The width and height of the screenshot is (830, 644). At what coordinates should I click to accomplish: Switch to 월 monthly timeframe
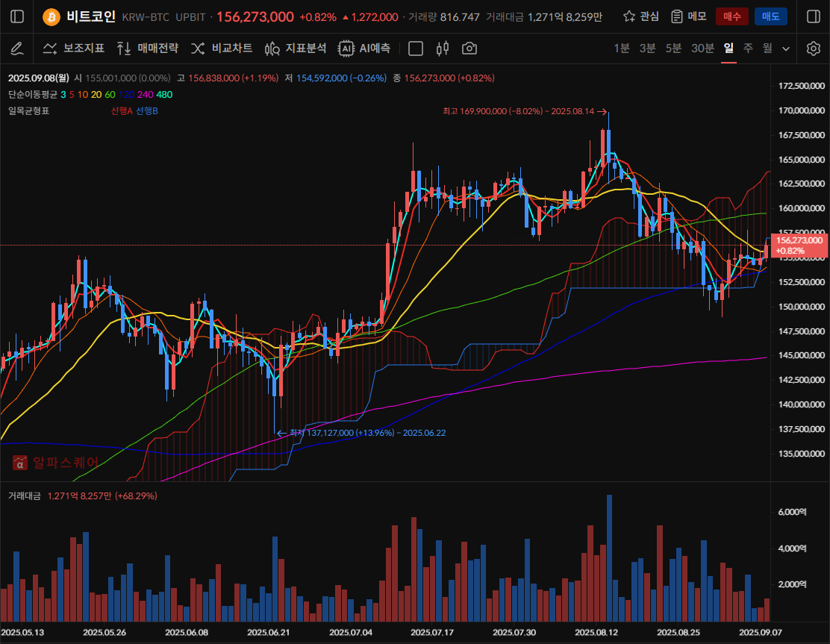point(767,49)
